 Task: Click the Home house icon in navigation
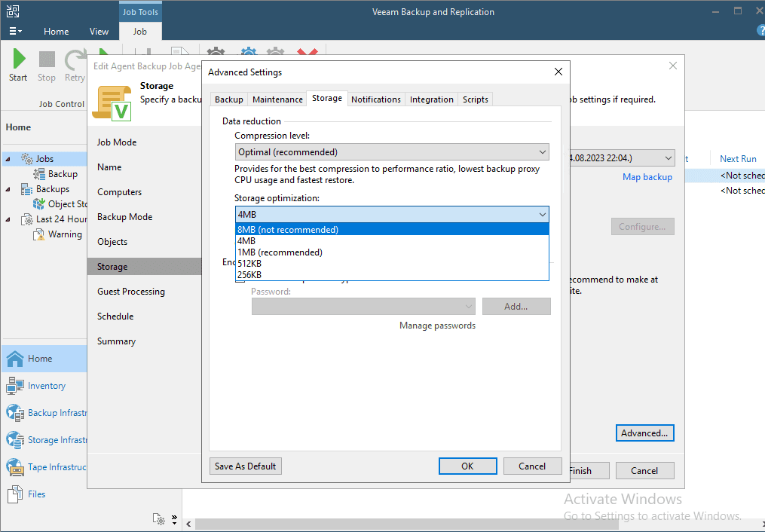coord(15,359)
